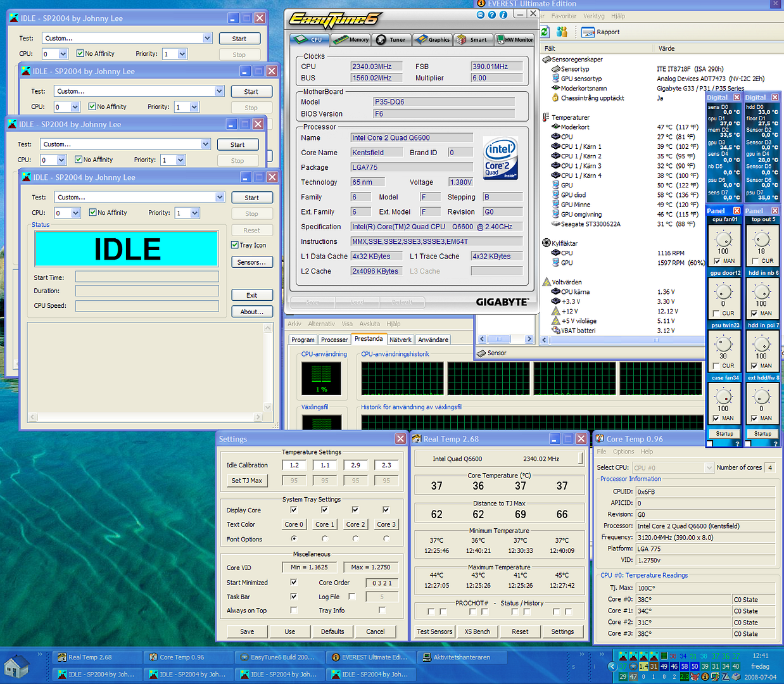Click Defaults button in Settings
This screenshot has height=684, width=784.
click(332, 631)
